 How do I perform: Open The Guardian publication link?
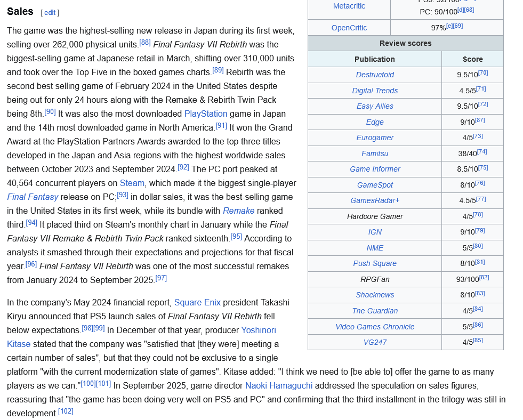pyautogui.click(x=375, y=311)
